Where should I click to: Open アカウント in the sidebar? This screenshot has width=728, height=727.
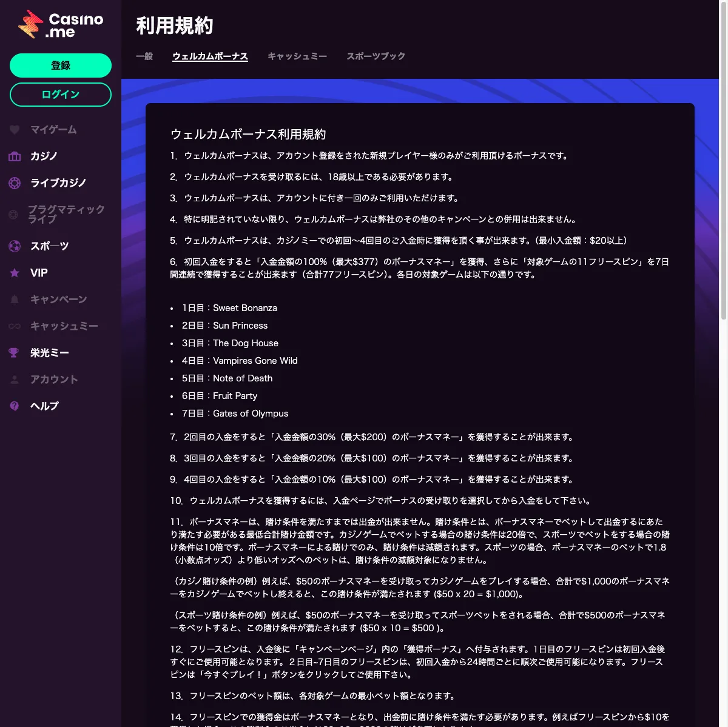point(54,380)
